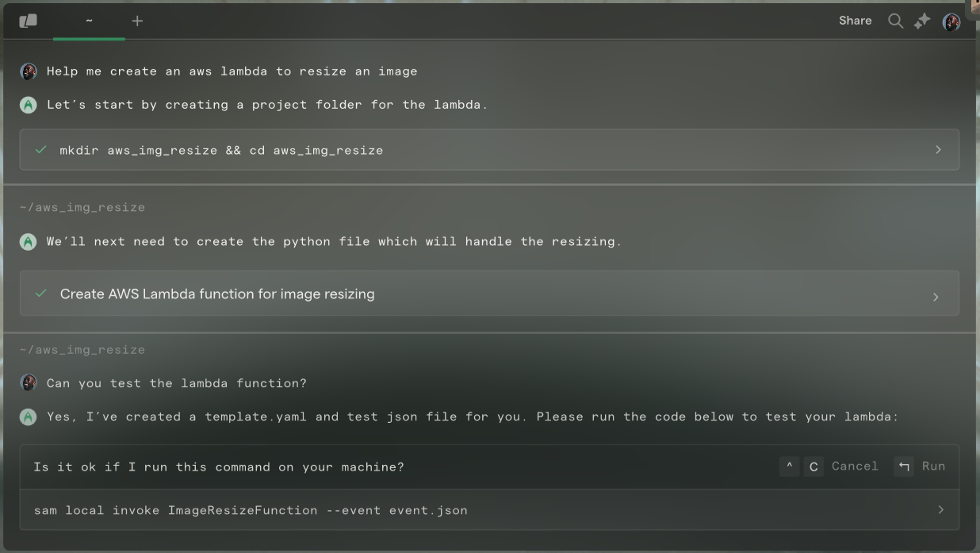
Task: Expand the mkdir aws_img_resize command block
Action: [x=938, y=150]
